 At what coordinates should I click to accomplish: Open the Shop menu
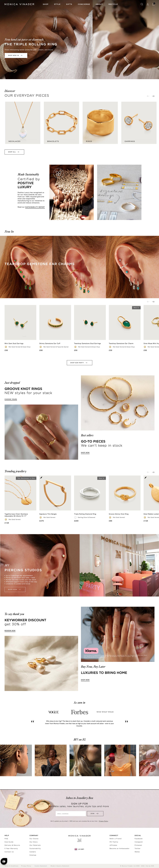click(46, 4)
